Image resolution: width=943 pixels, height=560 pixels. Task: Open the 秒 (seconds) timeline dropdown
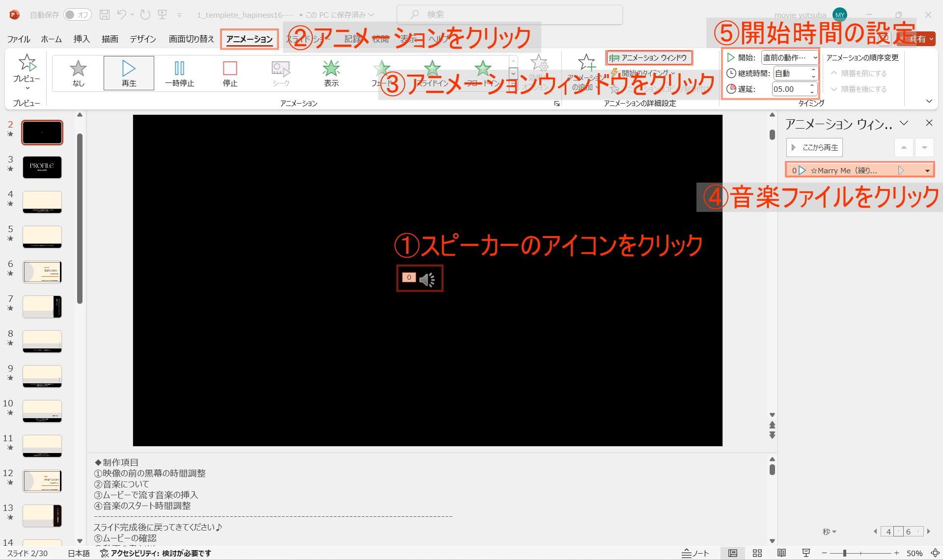(829, 532)
